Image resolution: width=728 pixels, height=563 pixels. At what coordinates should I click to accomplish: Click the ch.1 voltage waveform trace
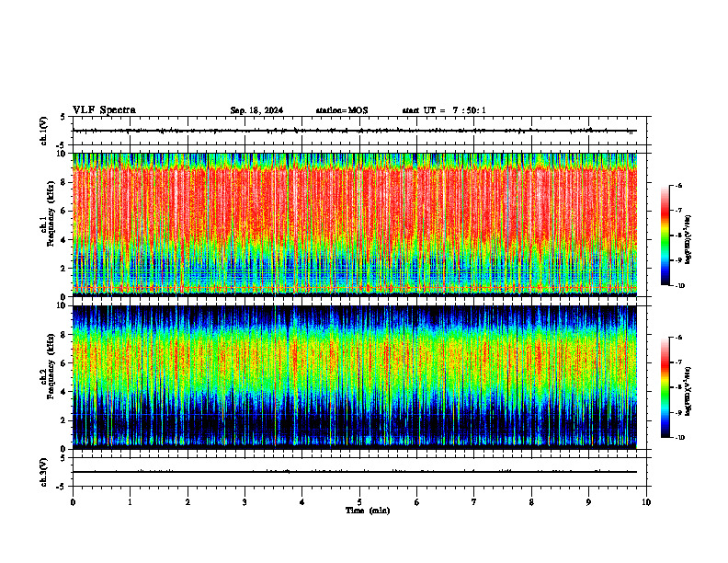(x=355, y=131)
